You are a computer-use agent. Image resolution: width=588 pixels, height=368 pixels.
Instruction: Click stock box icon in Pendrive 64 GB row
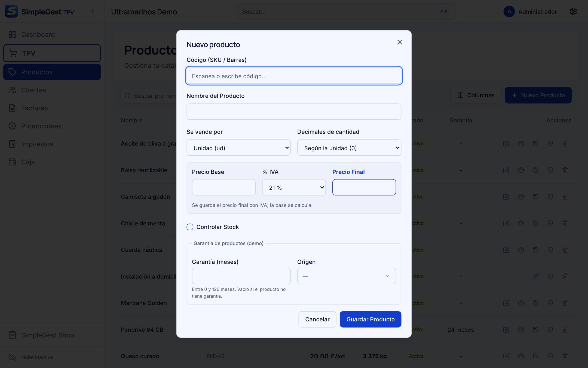coord(521,330)
